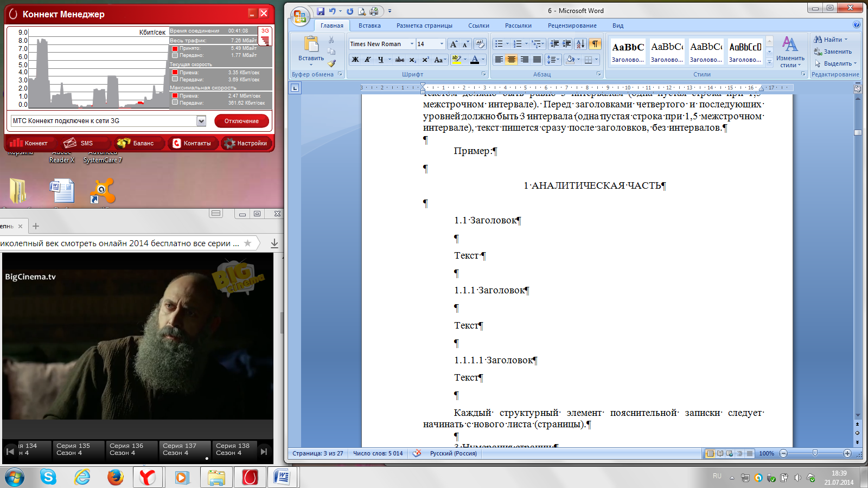
Task: Click the SMS envelope in Connect Manager
Action: click(x=79, y=143)
